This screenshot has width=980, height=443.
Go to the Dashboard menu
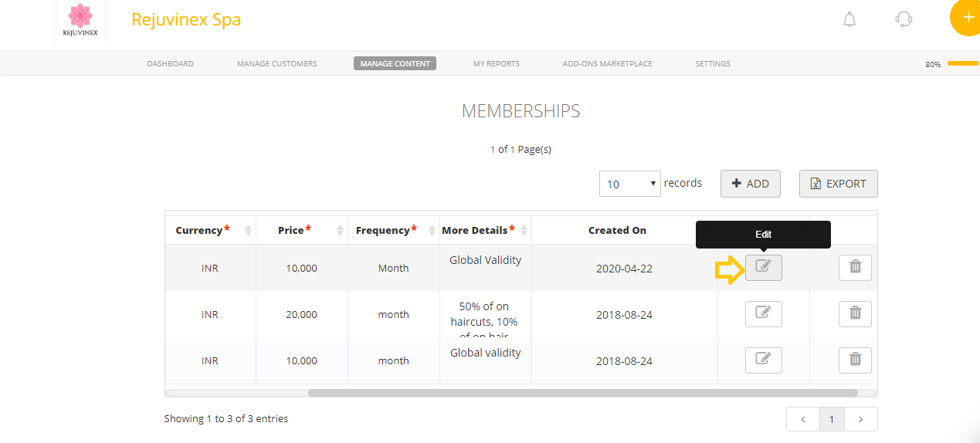[x=171, y=63]
